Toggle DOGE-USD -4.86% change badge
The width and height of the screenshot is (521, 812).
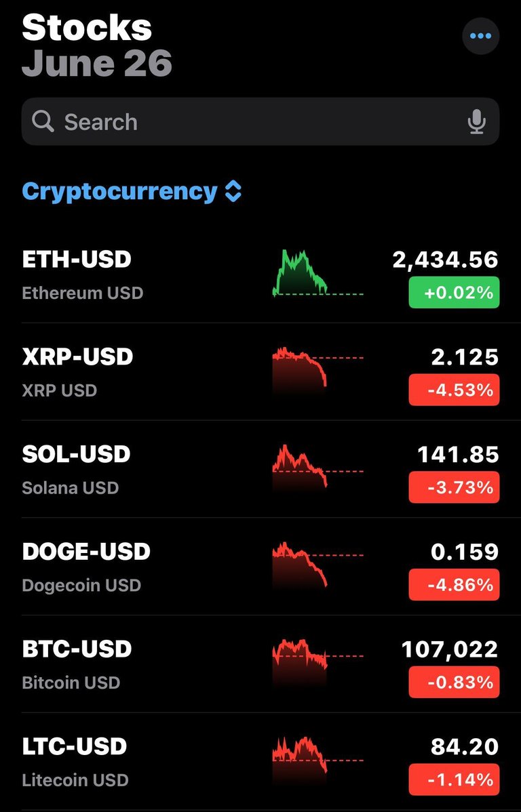point(454,585)
